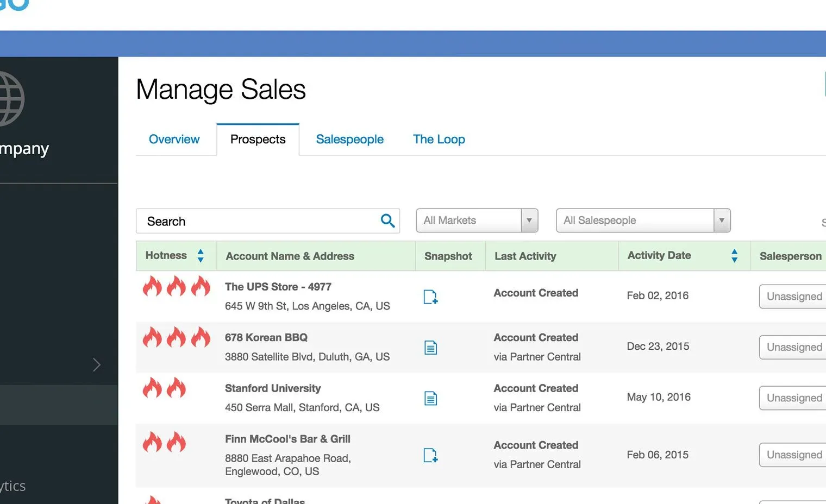826x504 pixels.
Task: Open the All Salespeople dropdown
Action: (x=643, y=220)
